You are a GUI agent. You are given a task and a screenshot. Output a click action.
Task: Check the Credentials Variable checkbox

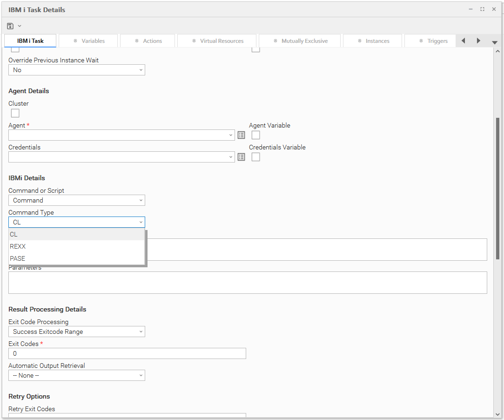click(255, 157)
